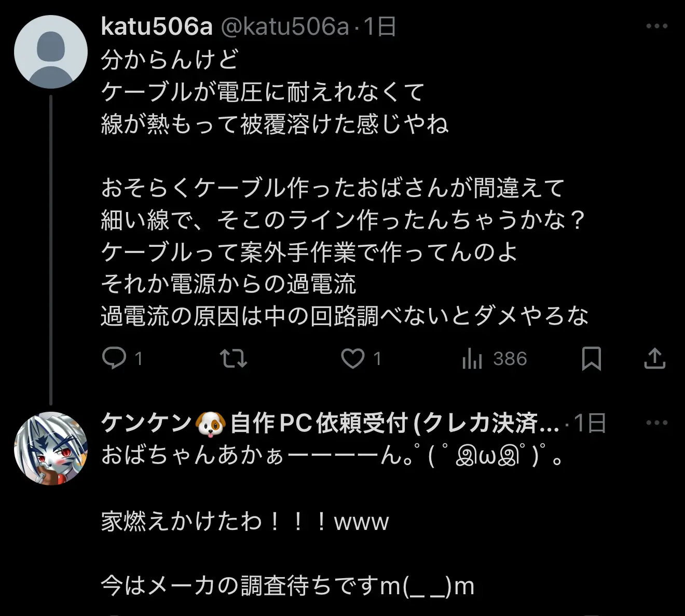This screenshot has width=685, height=616.
Task: Open reply icon on katu506a's tweet
Action: [114, 358]
